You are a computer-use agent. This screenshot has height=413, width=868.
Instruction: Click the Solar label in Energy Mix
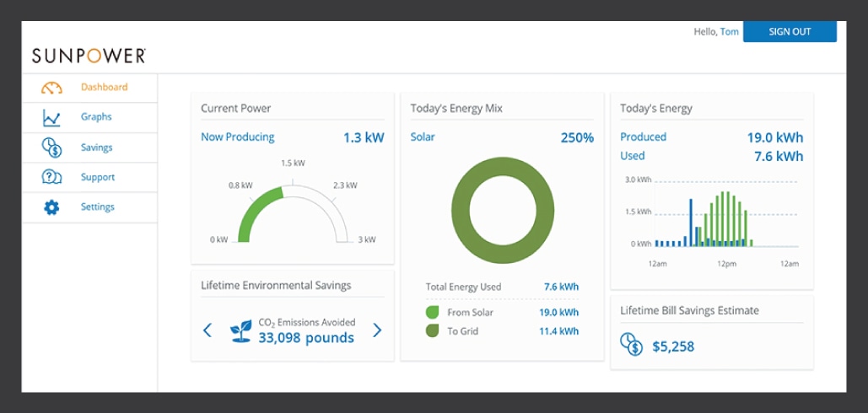tap(423, 137)
